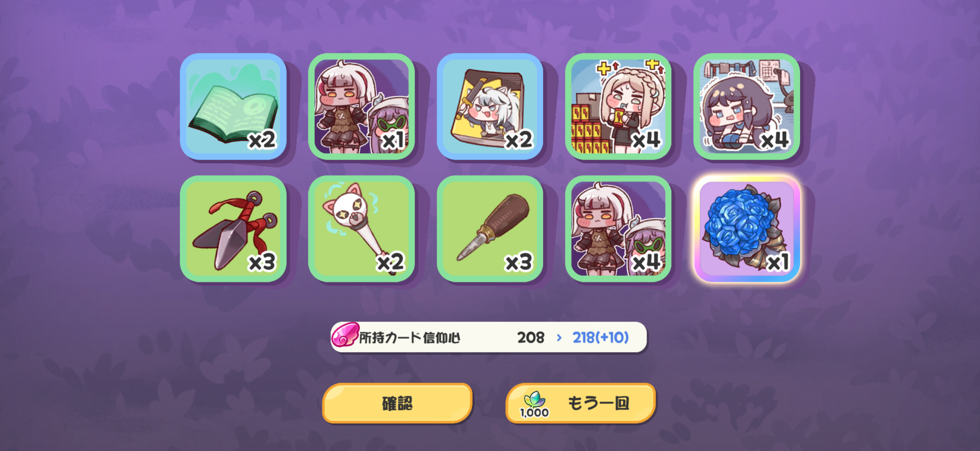The width and height of the screenshot is (980, 451).
Task: Select the glowing green book card
Action: point(233,107)
